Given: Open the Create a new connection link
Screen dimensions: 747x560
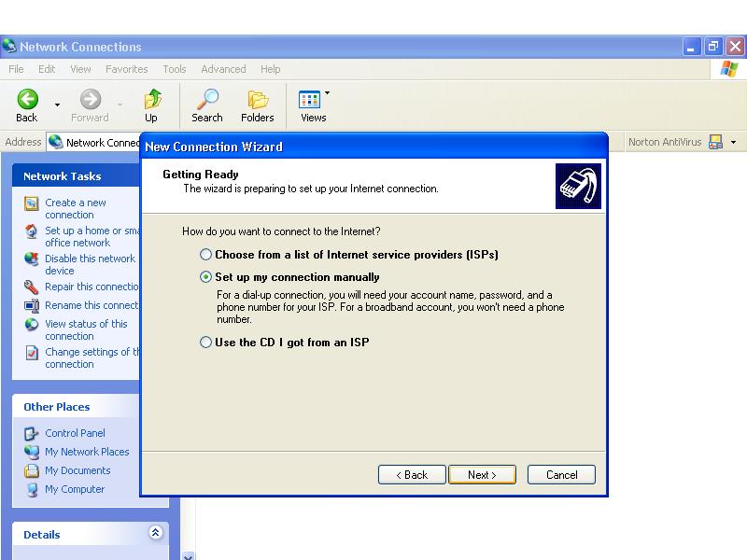Looking at the screenshot, I should point(76,208).
